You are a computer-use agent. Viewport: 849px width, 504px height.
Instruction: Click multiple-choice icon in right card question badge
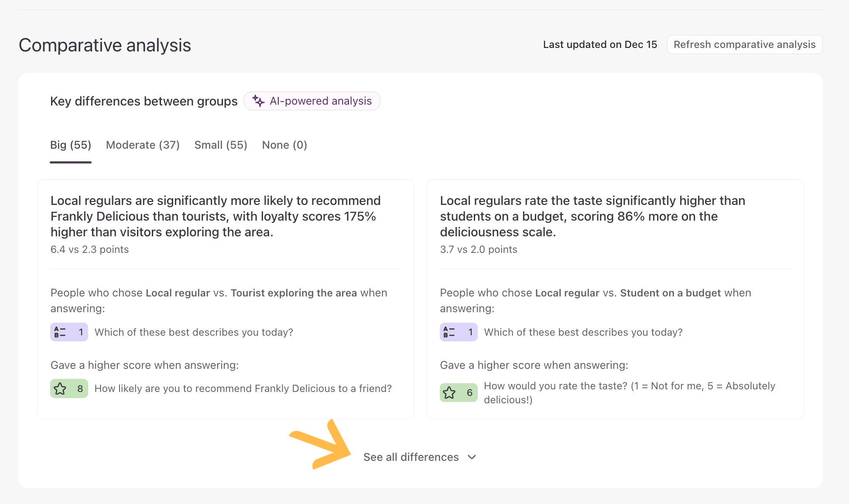coord(449,332)
